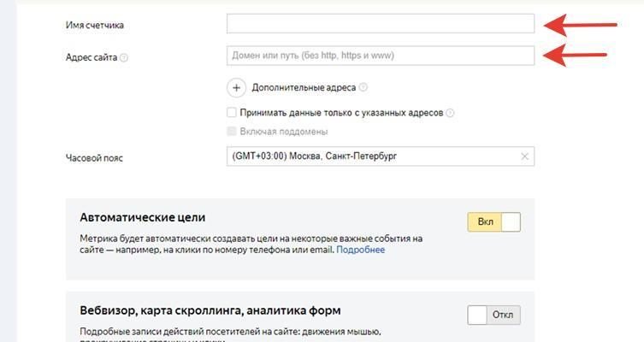Viewport: 644px width, 342px height.
Task: Click the Включая поддомены label text
Action: point(285,132)
